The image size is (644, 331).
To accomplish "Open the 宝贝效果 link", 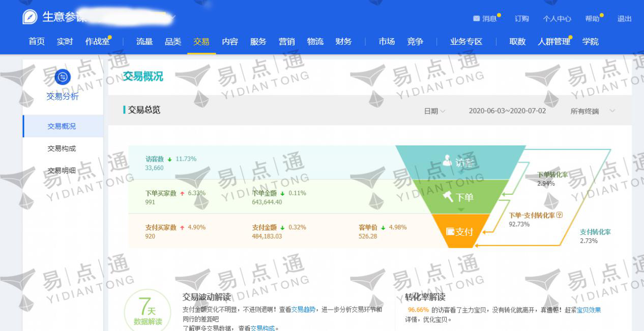I will tap(589, 310).
